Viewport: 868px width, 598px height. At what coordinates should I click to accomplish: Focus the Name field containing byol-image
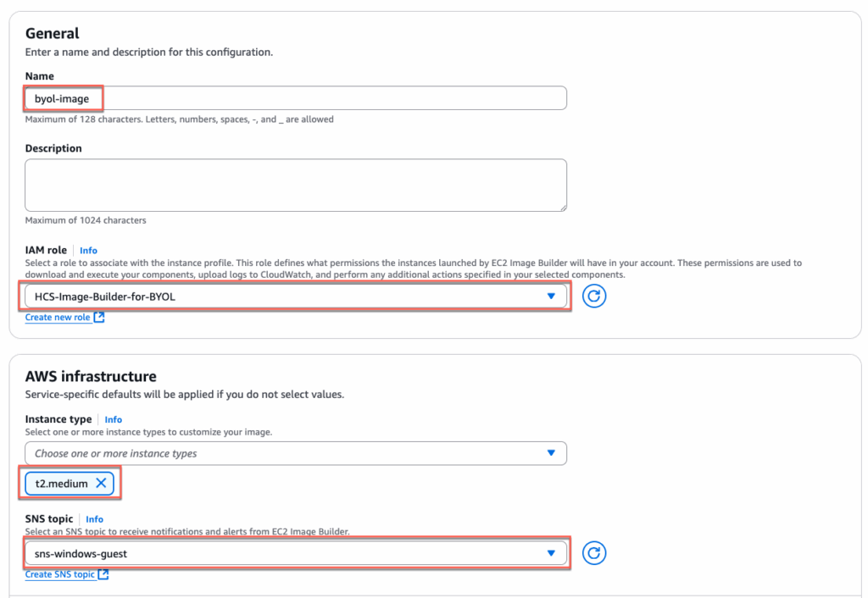pos(295,98)
